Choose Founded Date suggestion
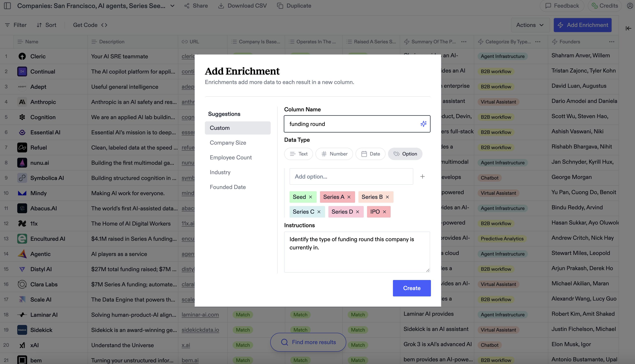The image size is (635, 364). [x=227, y=187]
